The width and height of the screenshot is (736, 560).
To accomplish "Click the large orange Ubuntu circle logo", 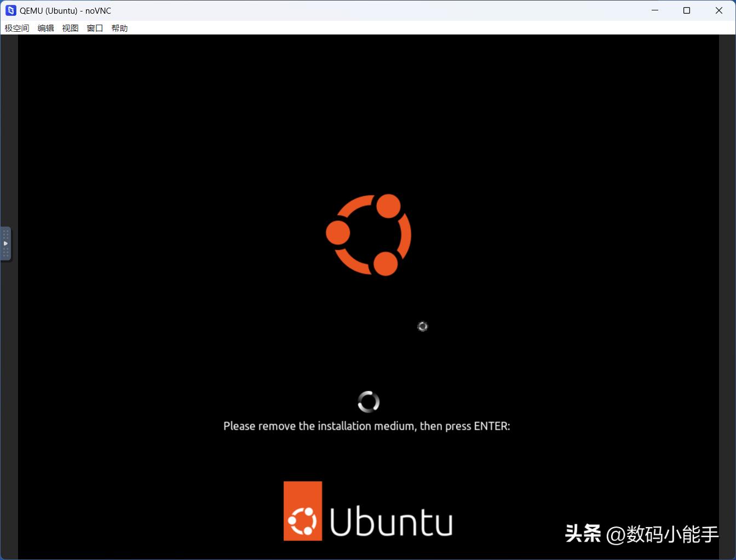I will [x=369, y=235].
